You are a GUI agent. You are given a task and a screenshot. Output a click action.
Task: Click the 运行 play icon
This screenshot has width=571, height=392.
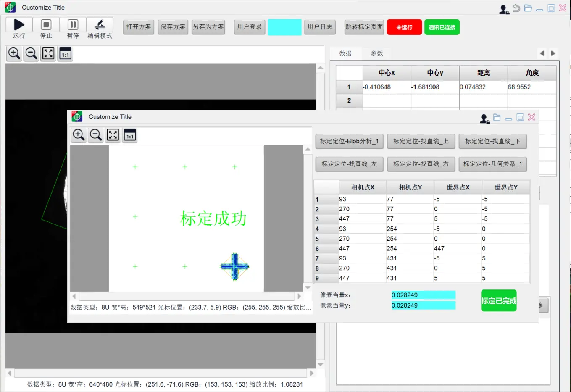click(19, 25)
